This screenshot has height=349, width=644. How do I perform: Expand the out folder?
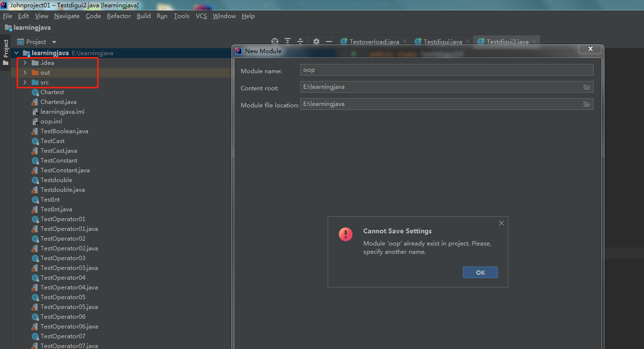coord(24,73)
